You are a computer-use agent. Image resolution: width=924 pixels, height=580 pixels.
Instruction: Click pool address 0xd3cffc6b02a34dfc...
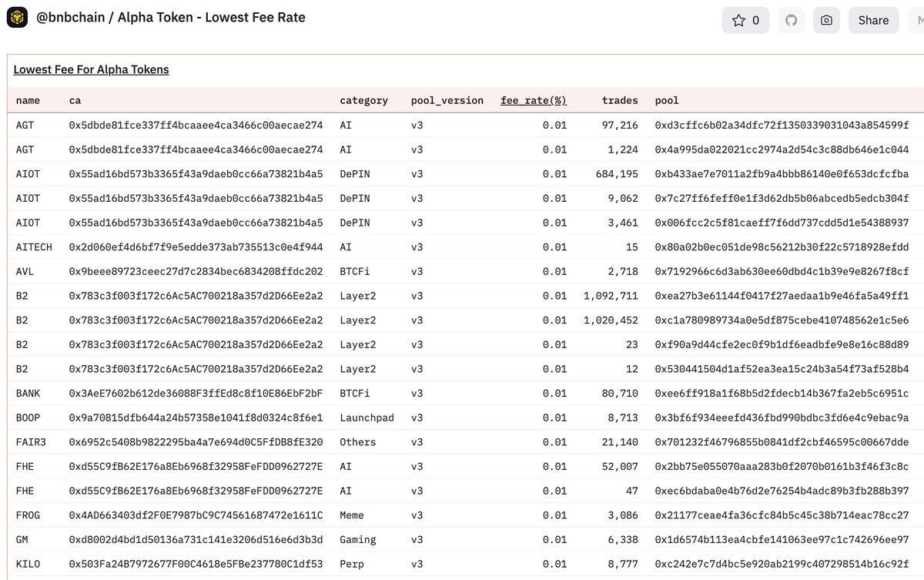(x=782, y=125)
